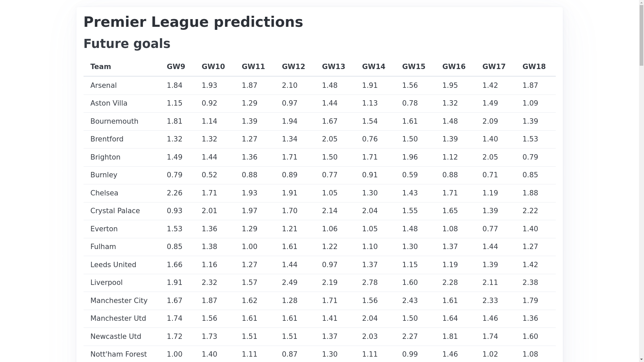Select Liverpool's GW14 value 2.78
644x362 pixels.
coord(370,283)
